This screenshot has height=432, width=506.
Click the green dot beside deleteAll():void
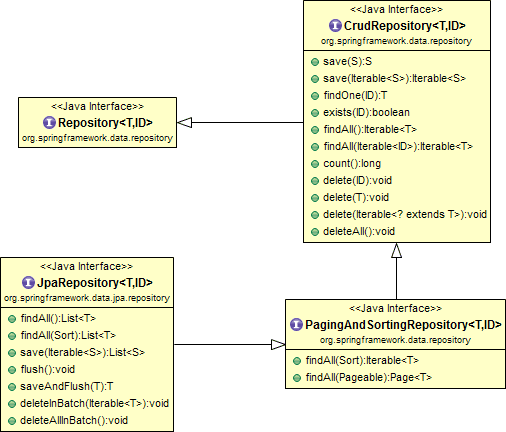coord(315,232)
